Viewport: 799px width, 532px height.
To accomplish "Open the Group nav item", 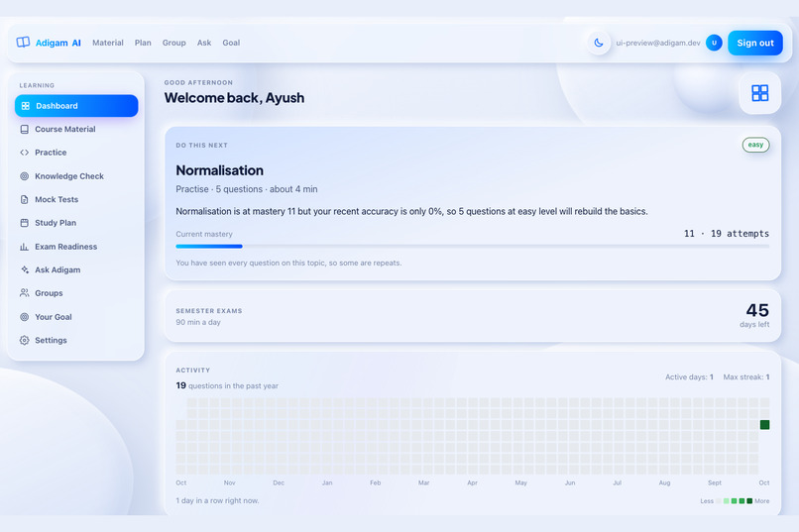I will point(173,43).
